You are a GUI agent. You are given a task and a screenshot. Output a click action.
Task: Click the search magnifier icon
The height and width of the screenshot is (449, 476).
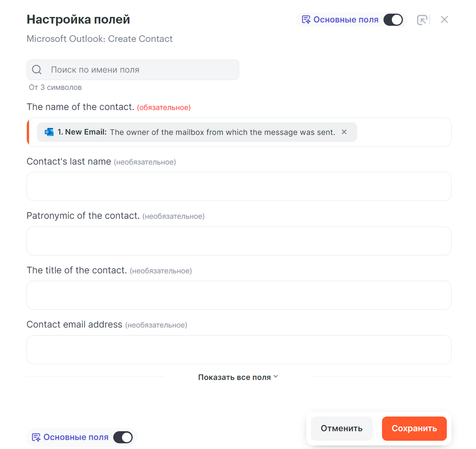37,70
